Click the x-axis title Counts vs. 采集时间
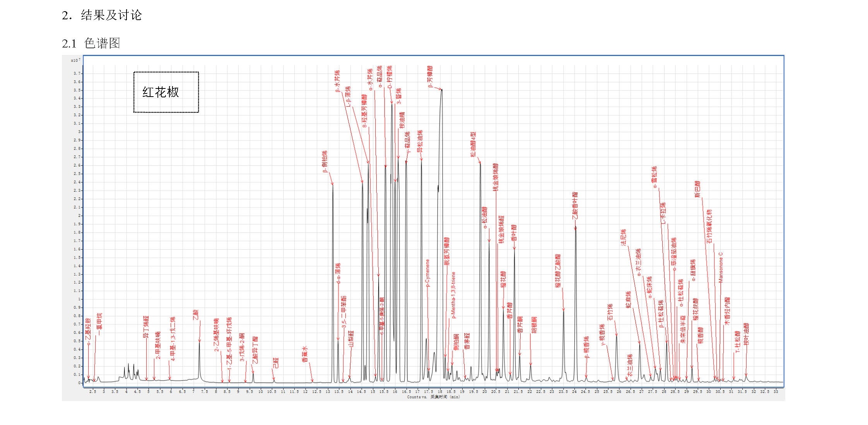868x425 pixels. (x=433, y=397)
